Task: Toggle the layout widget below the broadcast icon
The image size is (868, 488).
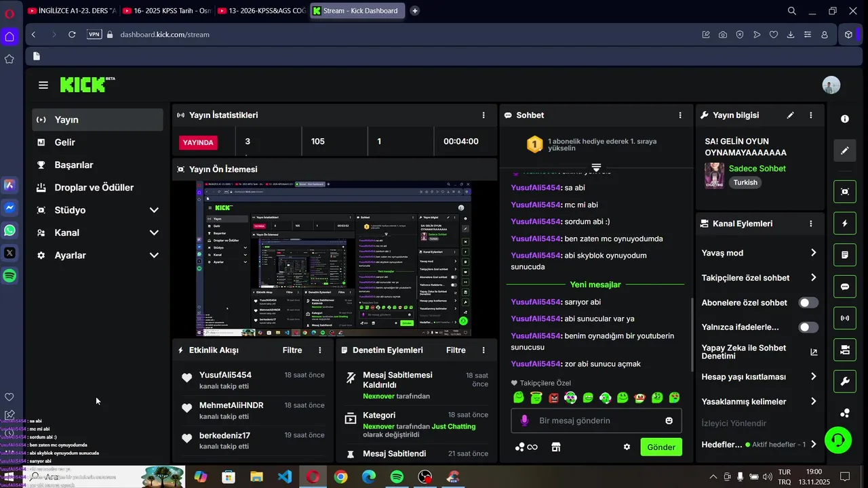Action: [x=845, y=350]
